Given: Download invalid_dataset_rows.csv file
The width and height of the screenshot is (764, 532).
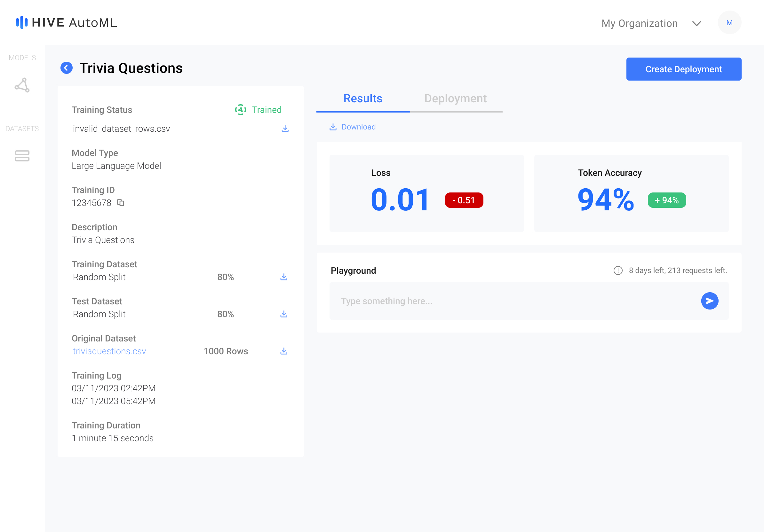Looking at the screenshot, I should 285,129.
